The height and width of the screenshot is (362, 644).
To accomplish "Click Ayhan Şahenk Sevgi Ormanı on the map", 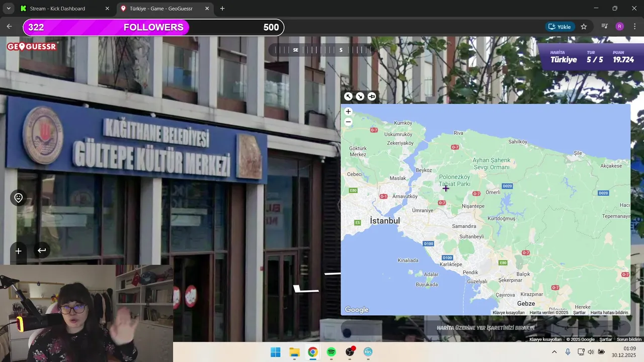I will click(491, 163).
